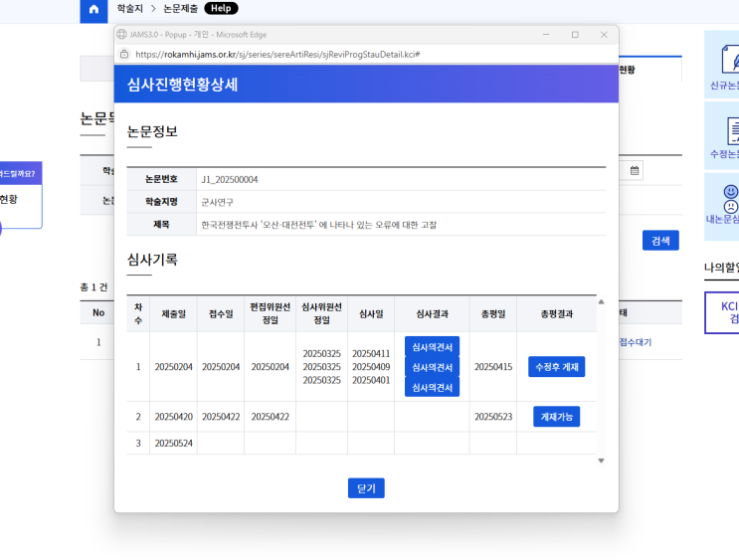Click the 검색 search button in background page
The height and width of the screenshot is (560, 739).
660,241
